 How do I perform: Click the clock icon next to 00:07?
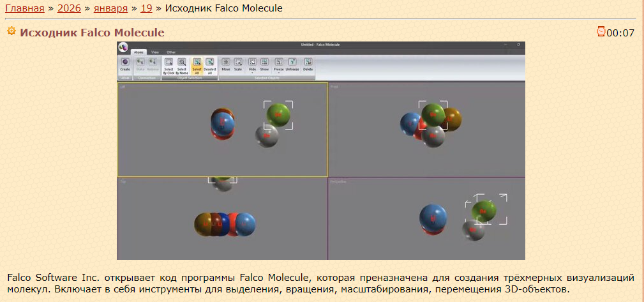(601, 32)
